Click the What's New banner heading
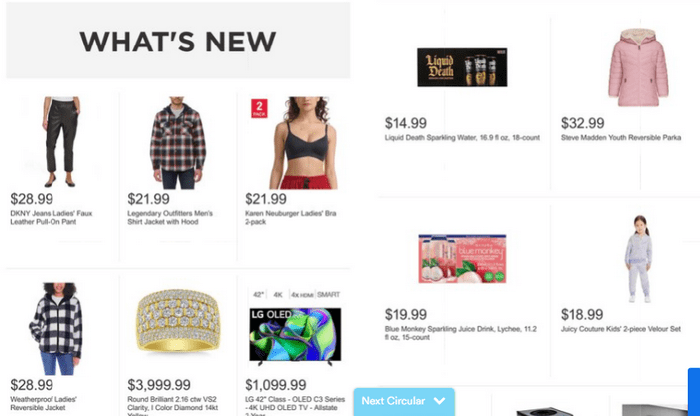 pyautogui.click(x=178, y=42)
